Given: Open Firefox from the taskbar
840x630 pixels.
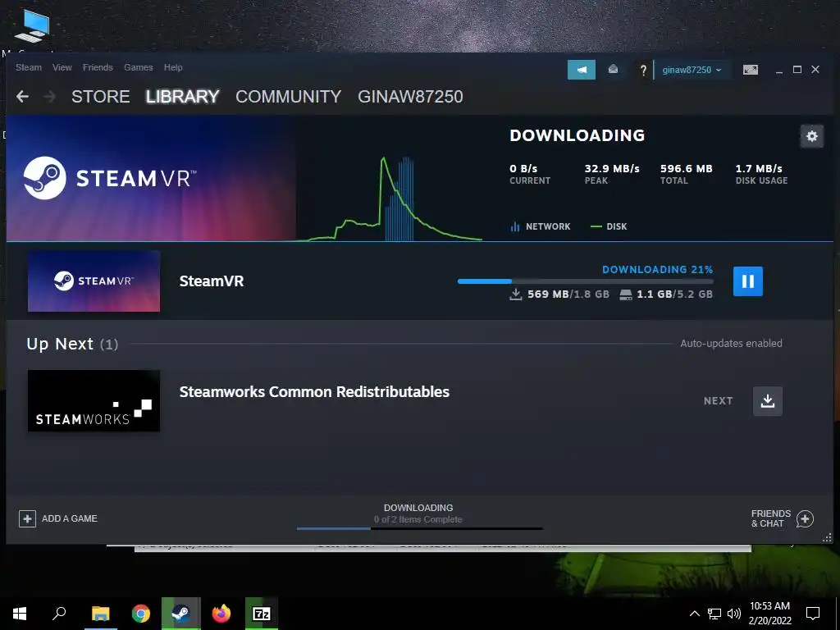Looking at the screenshot, I should pos(221,614).
